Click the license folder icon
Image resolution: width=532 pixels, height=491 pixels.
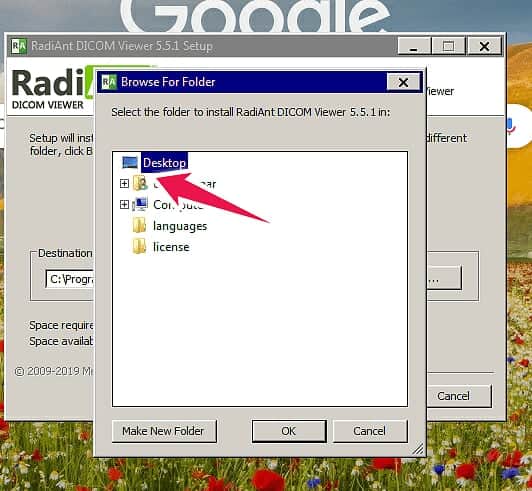[x=139, y=246]
